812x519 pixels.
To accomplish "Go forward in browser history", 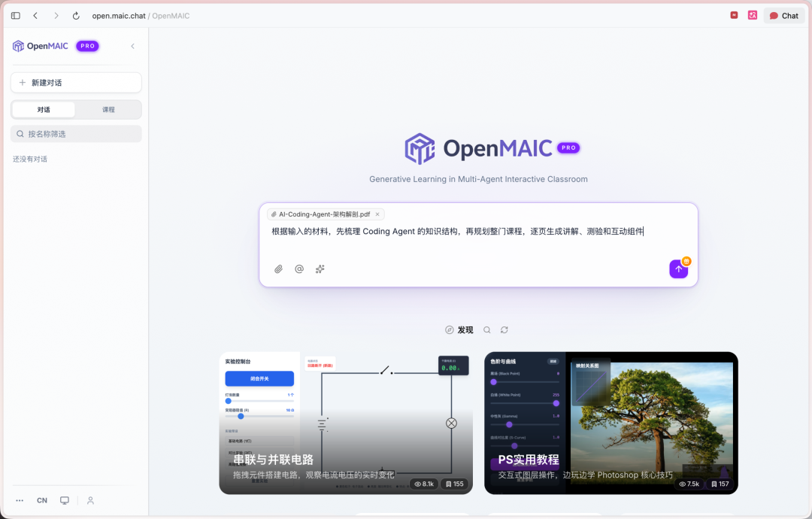I will pos(56,16).
